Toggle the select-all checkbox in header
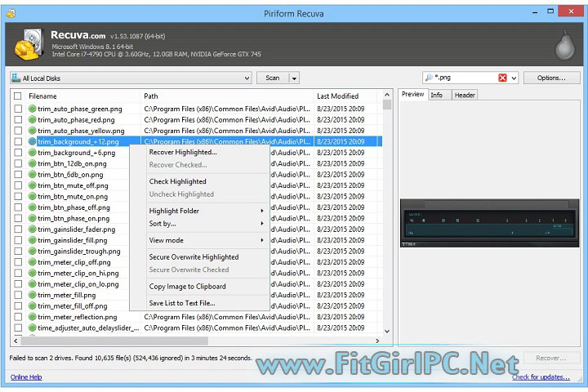This screenshot has width=588, height=392. tap(18, 96)
